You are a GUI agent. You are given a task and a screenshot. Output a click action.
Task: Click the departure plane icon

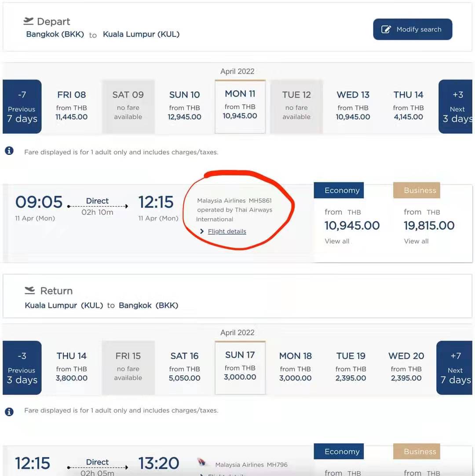[29, 21]
